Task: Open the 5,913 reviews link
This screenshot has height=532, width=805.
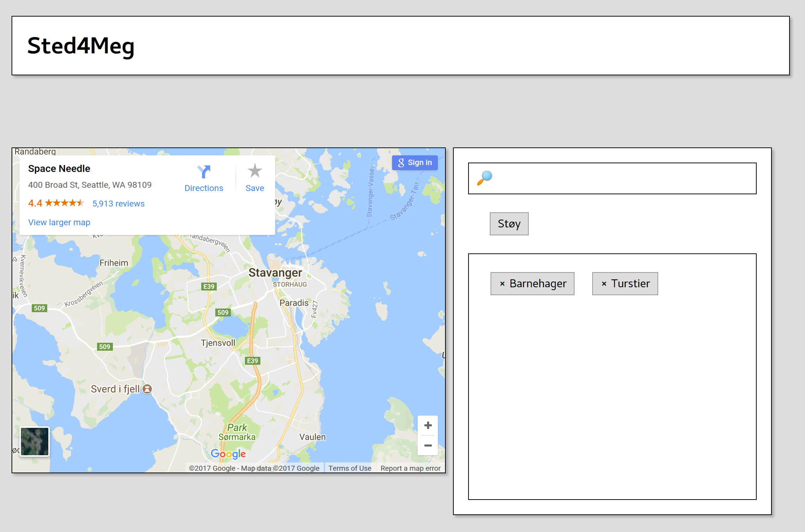Action: [118, 204]
